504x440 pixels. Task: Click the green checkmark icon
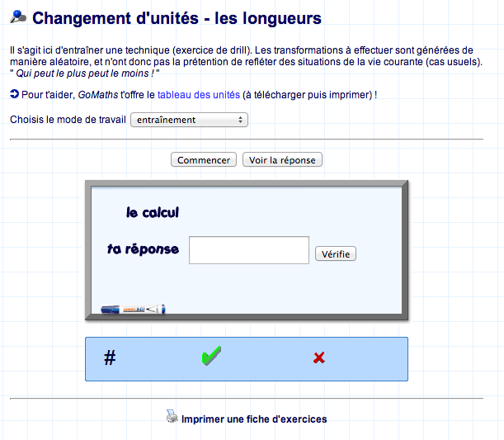(x=211, y=357)
